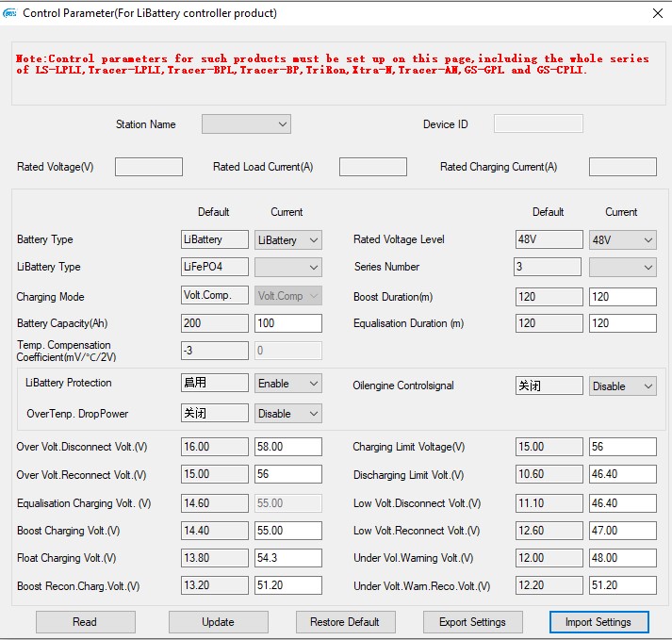Expand the Battery Type current dropdown
Viewport: 672px width, 640px height.
(288, 240)
